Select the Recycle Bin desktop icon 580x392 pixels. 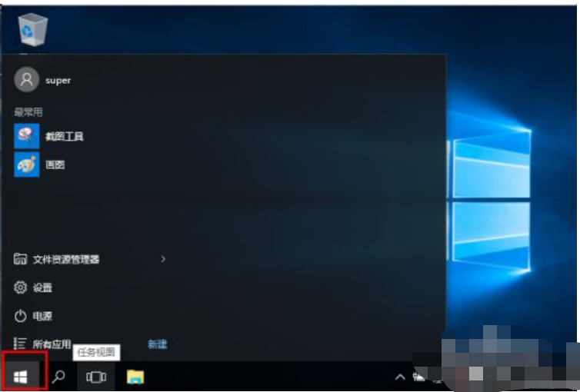[x=32, y=29]
